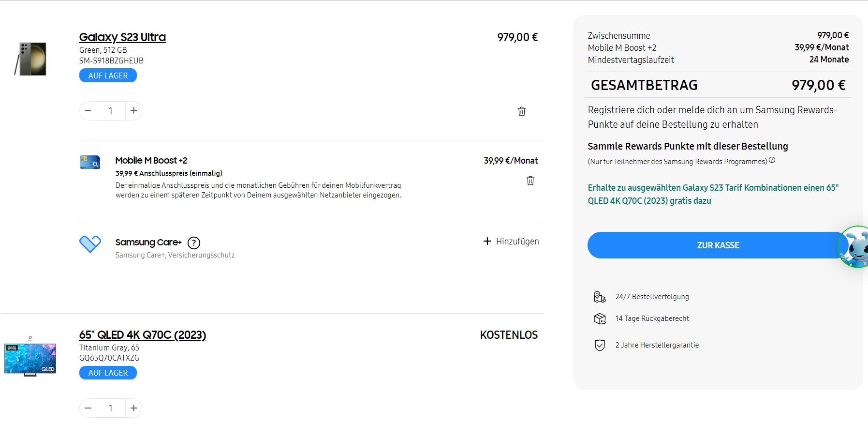868x424 pixels.
Task: Click the GESAMTBETRAG label
Action: [x=644, y=85]
